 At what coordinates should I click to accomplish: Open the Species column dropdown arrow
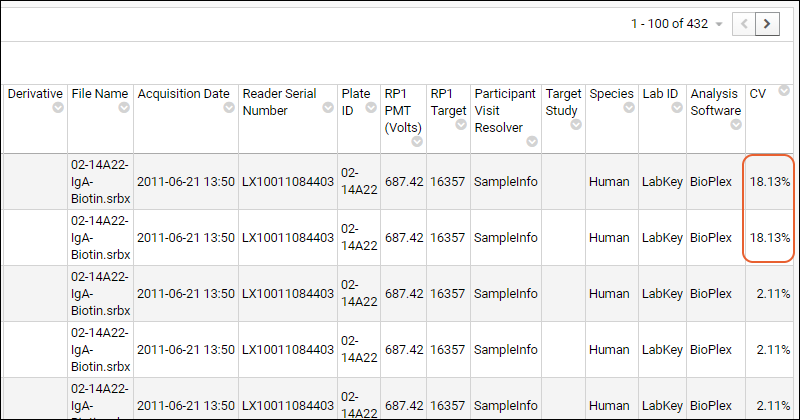click(x=629, y=108)
